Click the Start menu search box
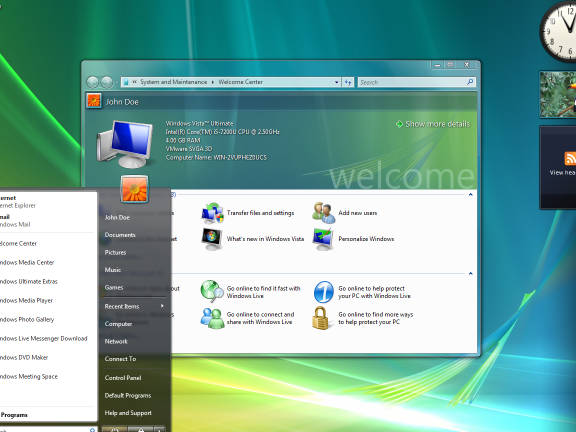Screen dimensions: 576x432 click(48, 429)
